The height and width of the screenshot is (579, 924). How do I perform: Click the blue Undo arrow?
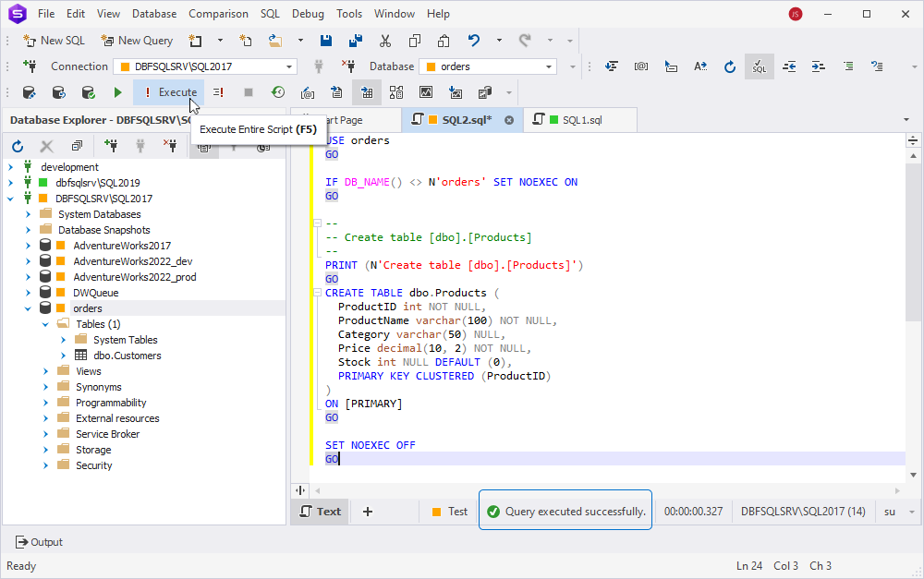point(474,41)
